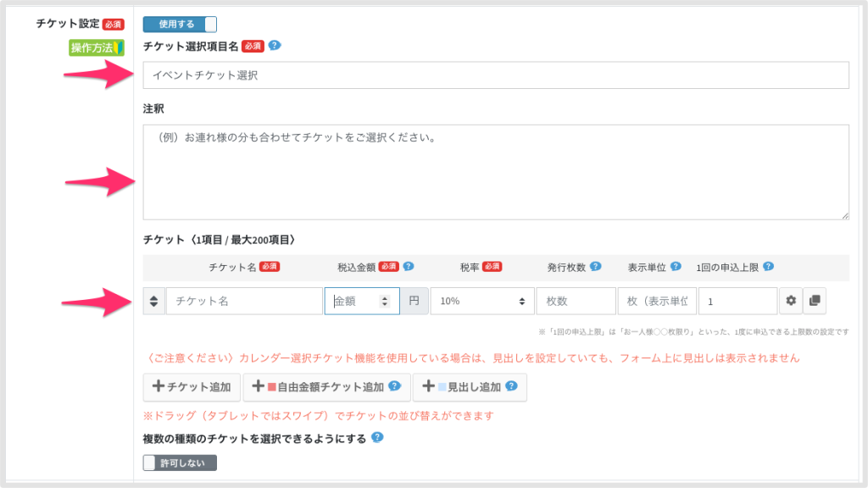Click the 金額 amount stepper arrows
Image resolution: width=868 pixels, height=488 pixels.
[x=384, y=301]
